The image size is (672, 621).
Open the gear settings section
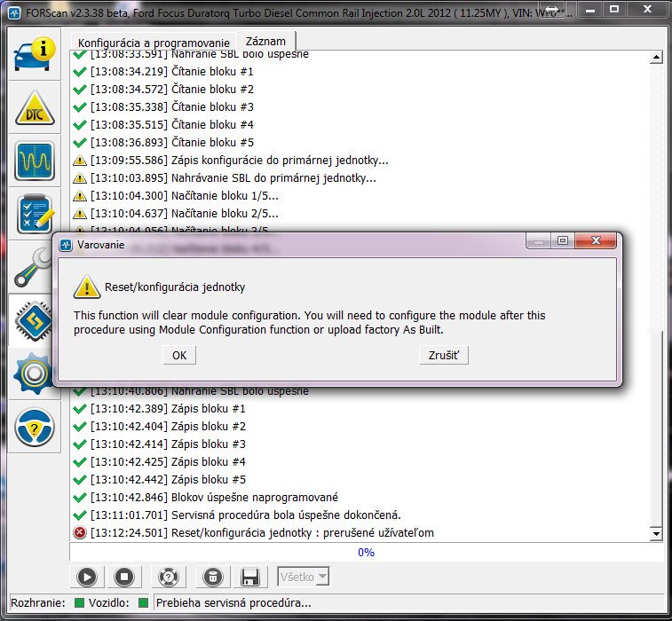coord(35,375)
